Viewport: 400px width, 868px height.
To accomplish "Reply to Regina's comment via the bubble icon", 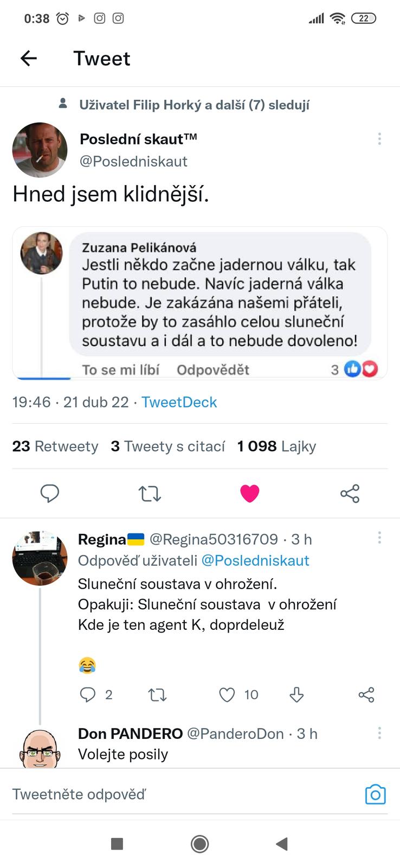I will pyautogui.click(x=88, y=695).
